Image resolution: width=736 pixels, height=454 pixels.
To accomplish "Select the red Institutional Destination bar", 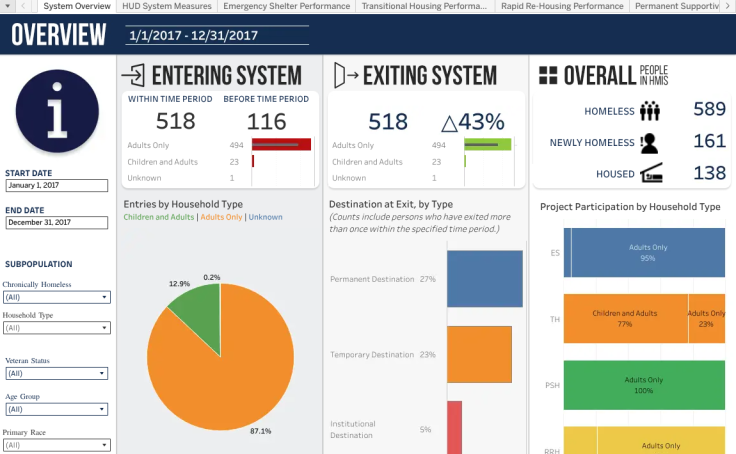I will (454, 427).
